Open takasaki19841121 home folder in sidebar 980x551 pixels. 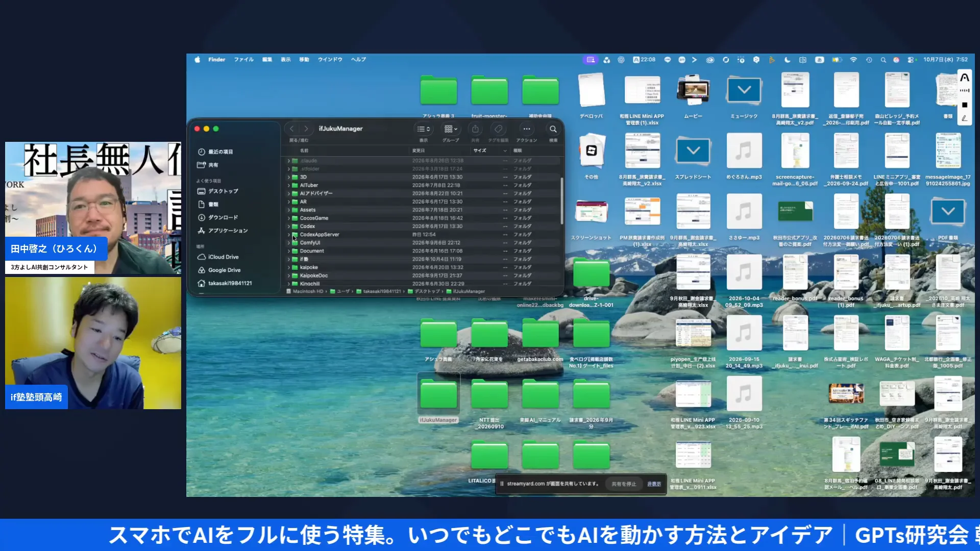coord(225,283)
